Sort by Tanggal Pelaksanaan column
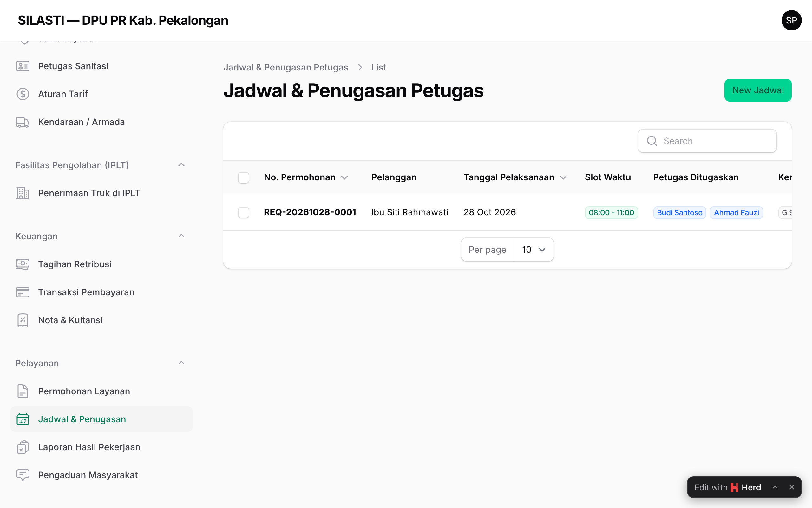The width and height of the screenshot is (812, 508). click(515, 177)
